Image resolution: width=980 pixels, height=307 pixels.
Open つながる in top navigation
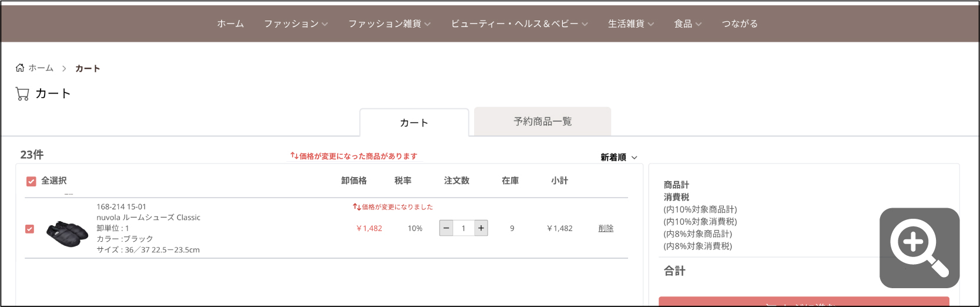[740, 24]
